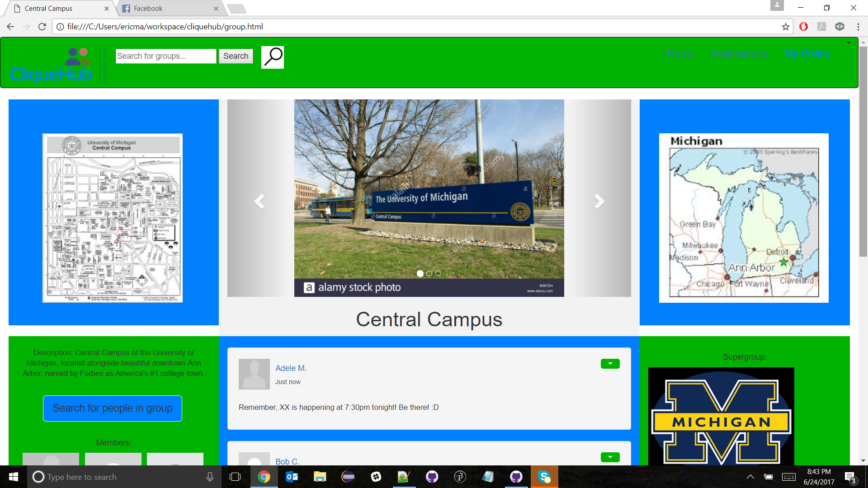This screenshot has width=868, height=488.
Task: Click Opera extension icon in toolbar
Action: pos(803,27)
